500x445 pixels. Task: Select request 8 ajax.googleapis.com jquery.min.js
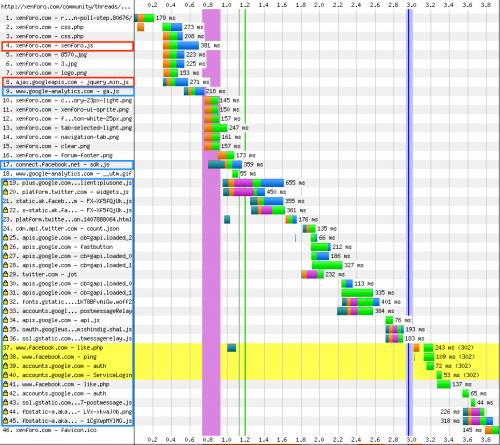coord(67,82)
